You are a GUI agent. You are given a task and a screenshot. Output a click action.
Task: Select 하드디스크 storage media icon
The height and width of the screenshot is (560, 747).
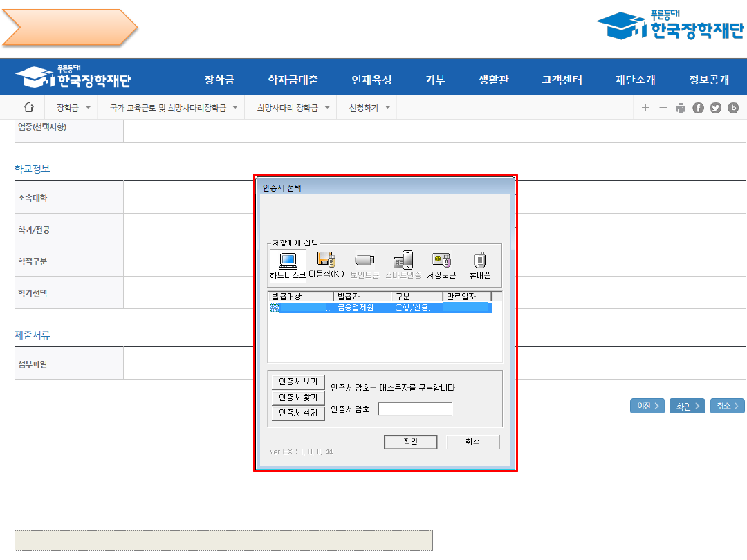coord(287,265)
